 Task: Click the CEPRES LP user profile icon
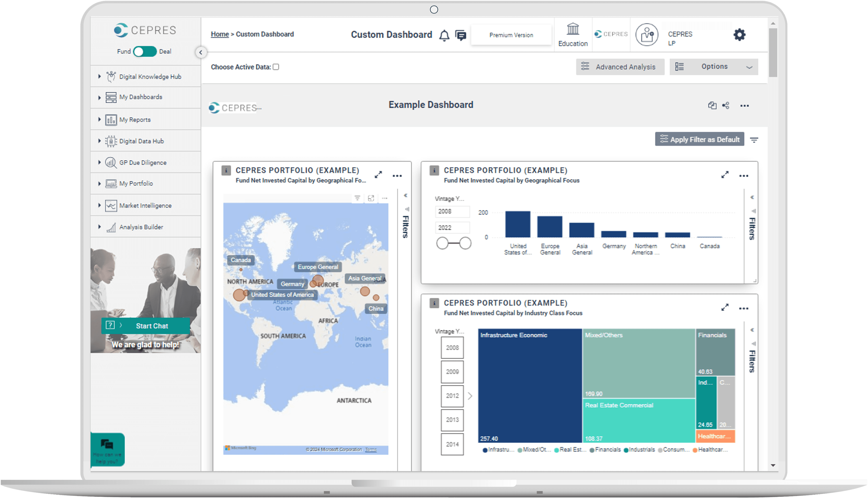click(646, 35)
